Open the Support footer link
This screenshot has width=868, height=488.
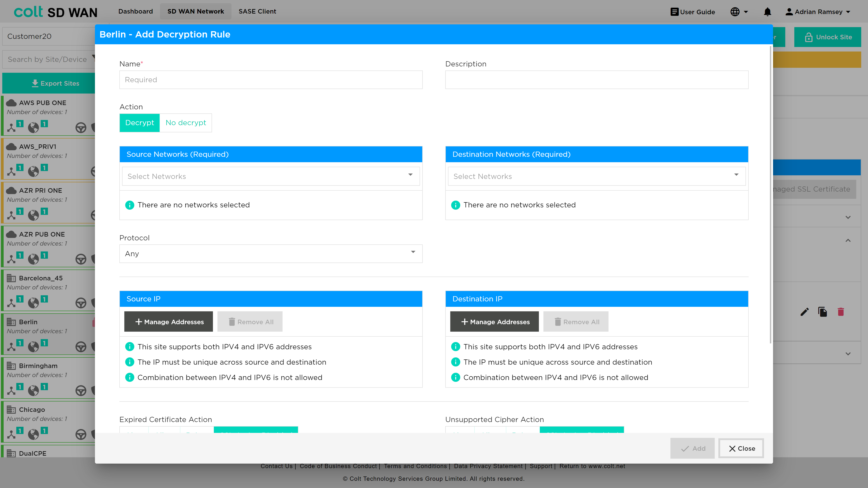(x=541, y=466)
